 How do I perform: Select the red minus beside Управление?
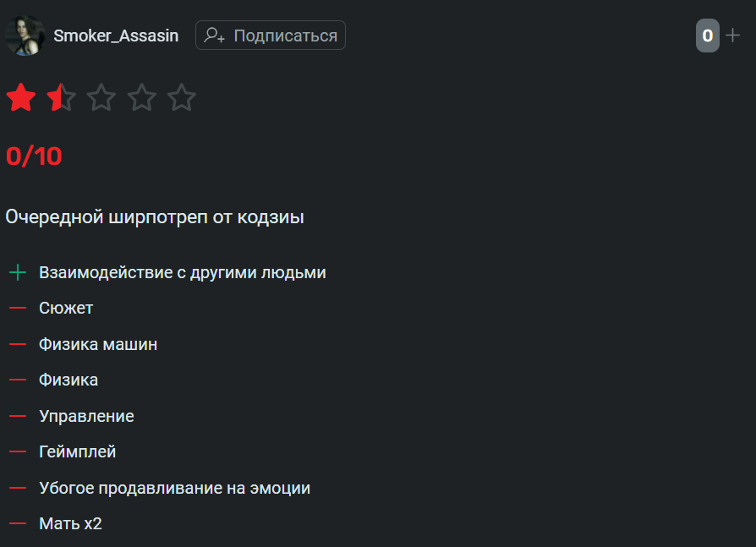18,416
